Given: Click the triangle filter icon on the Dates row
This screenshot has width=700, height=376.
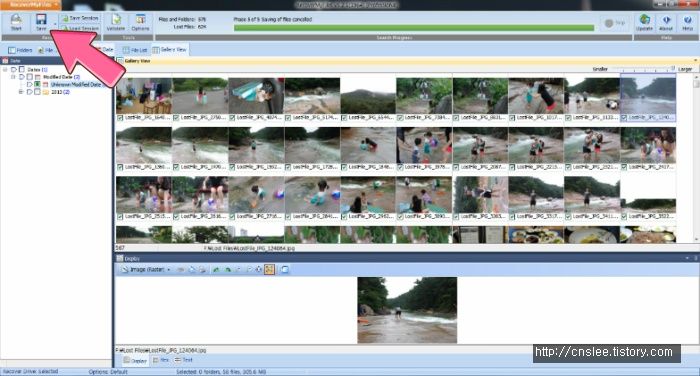Looking at the screenshot, I should coord(13,70).
